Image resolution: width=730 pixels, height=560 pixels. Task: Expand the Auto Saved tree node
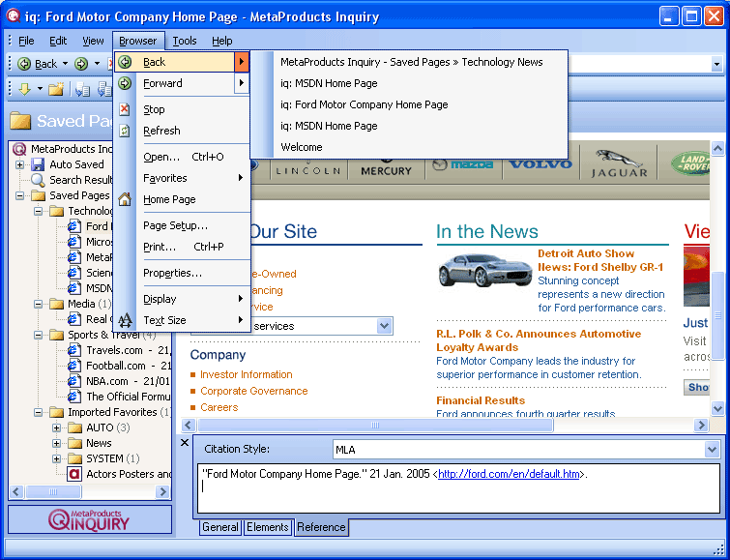click(19, 164)
